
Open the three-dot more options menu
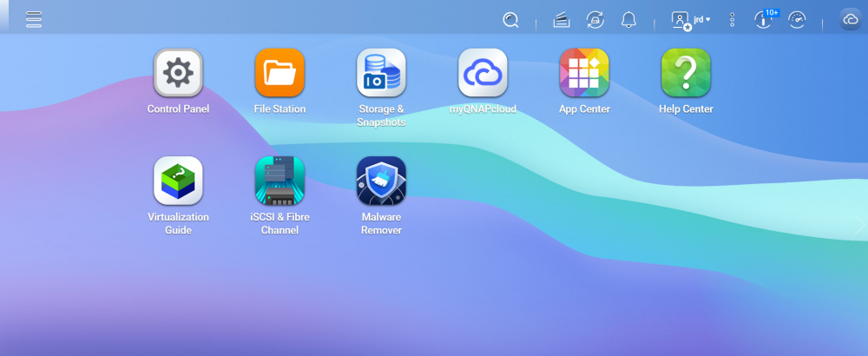click(x=732, y=21)
